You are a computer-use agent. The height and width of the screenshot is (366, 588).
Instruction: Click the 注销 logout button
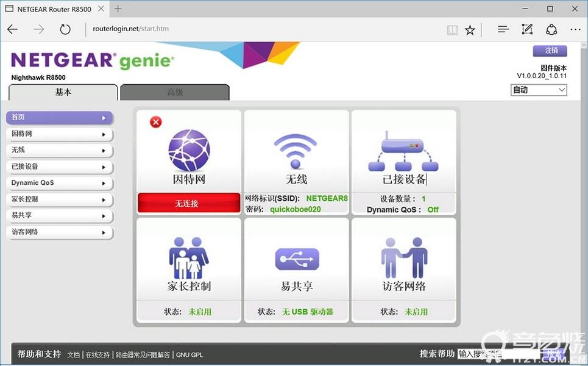[x=550, y=51]
